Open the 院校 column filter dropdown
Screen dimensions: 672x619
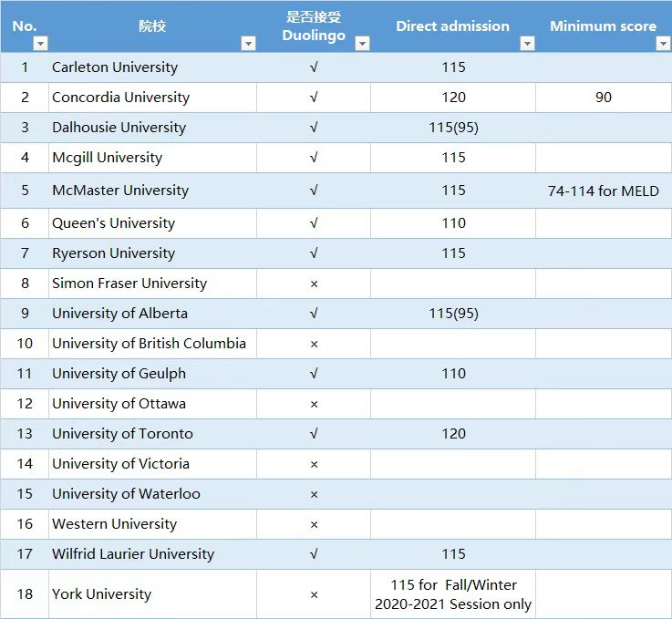249,43
